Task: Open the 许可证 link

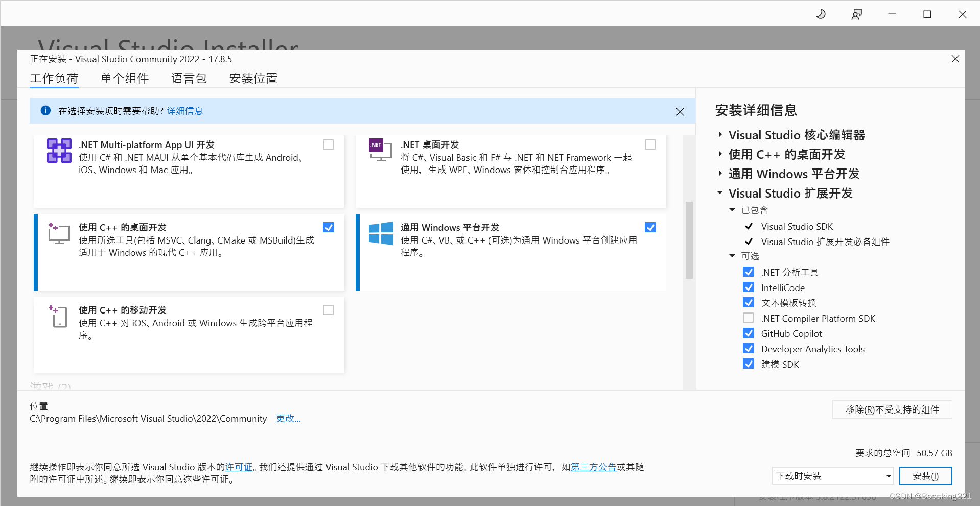Action: (x=239, y=467)
